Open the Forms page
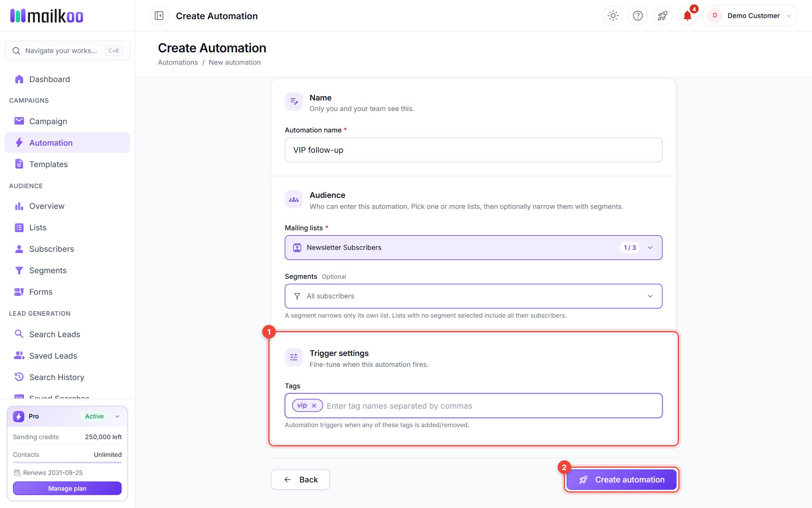 pyautogui.click(x=67, y=292)
